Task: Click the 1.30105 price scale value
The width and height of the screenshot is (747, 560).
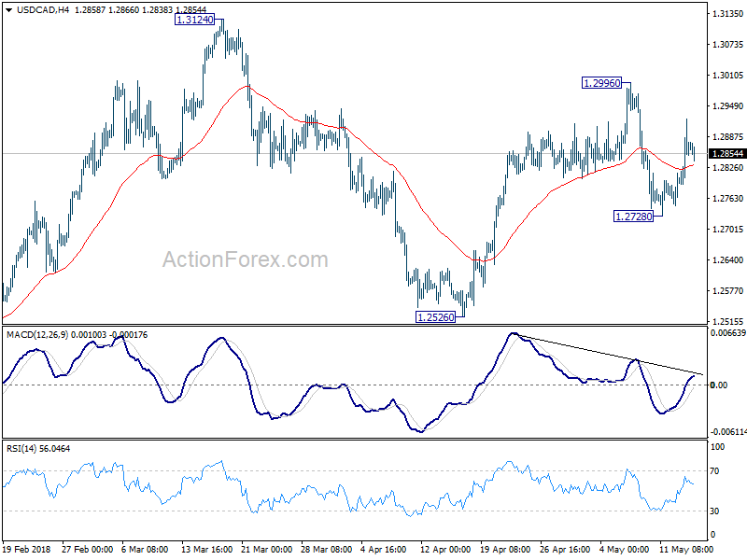Action: pyautogui.click(x=727, y=76)
